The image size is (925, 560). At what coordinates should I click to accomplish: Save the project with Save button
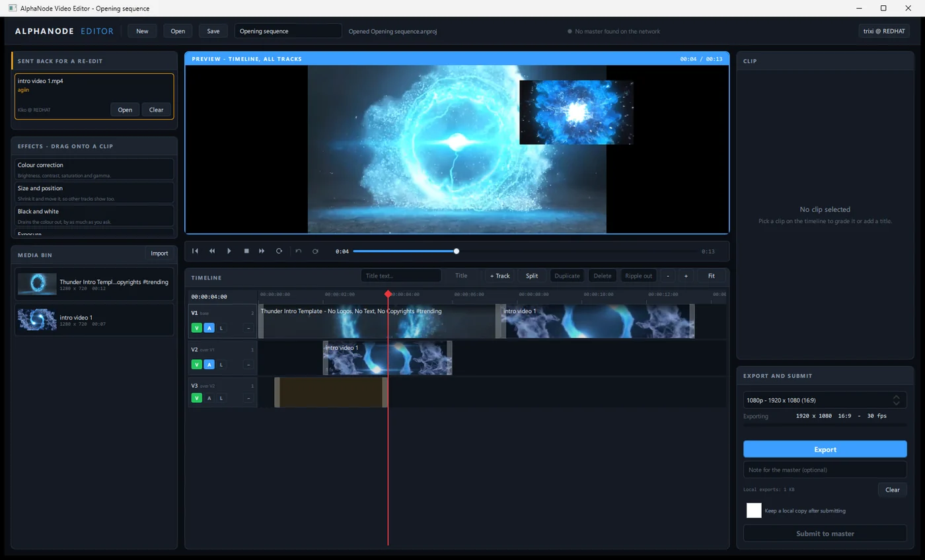pyautogui.click(x=213, y=31)
